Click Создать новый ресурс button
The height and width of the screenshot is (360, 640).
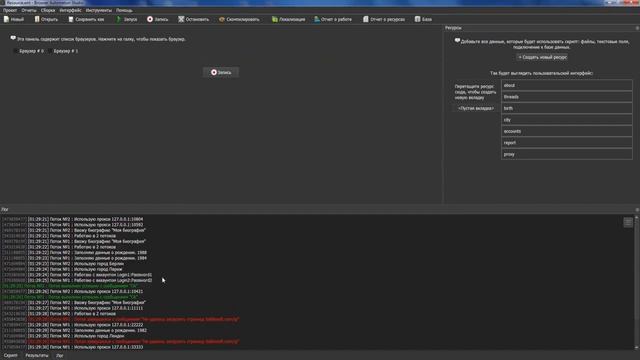click(542, 57)
